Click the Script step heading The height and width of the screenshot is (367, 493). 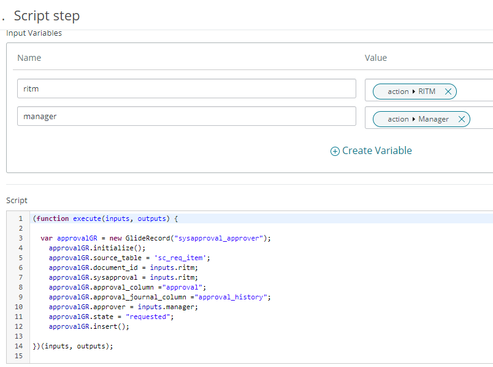pos(47,16)
